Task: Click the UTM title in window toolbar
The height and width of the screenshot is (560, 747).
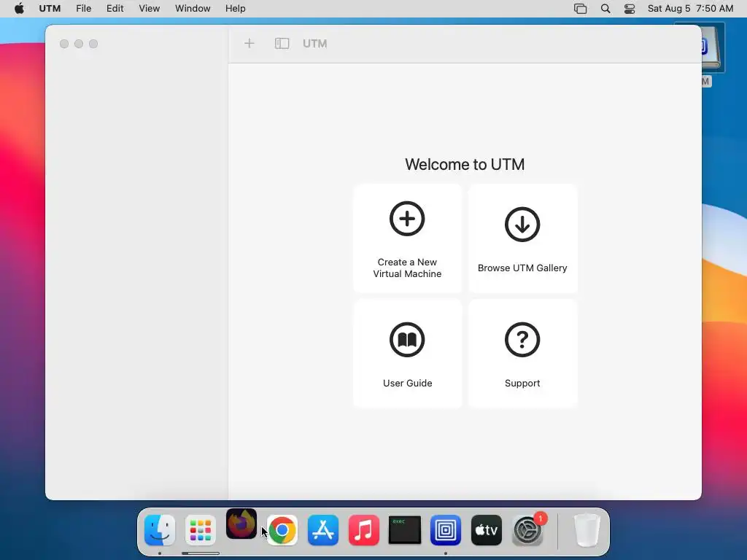Action: pos(315,44)
